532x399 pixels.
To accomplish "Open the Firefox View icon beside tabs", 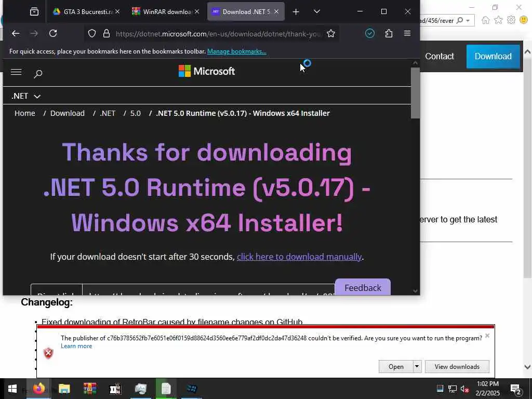I will (x=34, y=11).
